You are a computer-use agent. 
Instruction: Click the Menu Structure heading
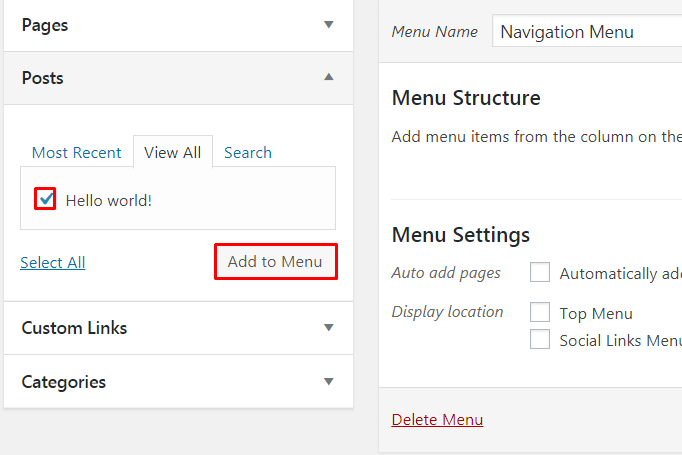466,97
